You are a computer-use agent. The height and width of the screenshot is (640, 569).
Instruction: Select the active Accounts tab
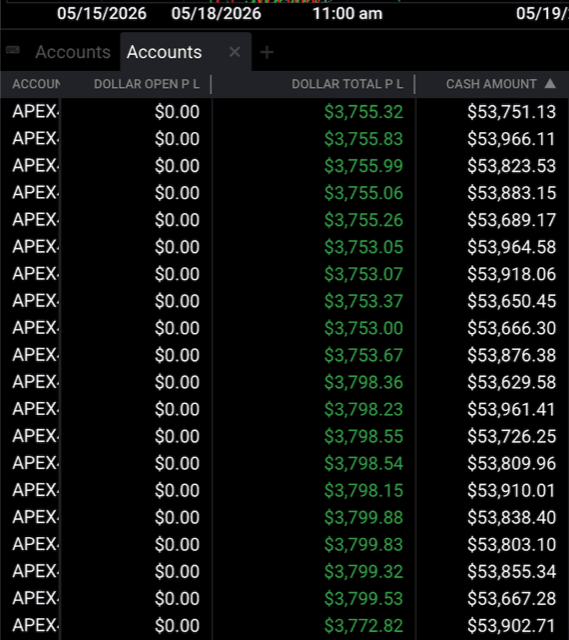pos(164,52)
